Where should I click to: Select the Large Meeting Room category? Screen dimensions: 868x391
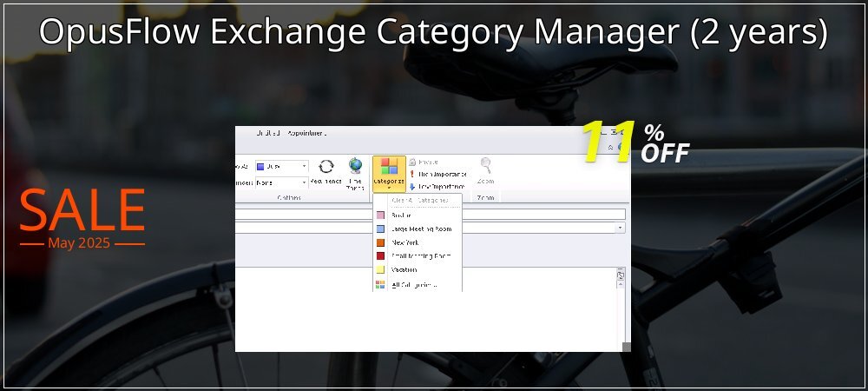pos(418,229)
